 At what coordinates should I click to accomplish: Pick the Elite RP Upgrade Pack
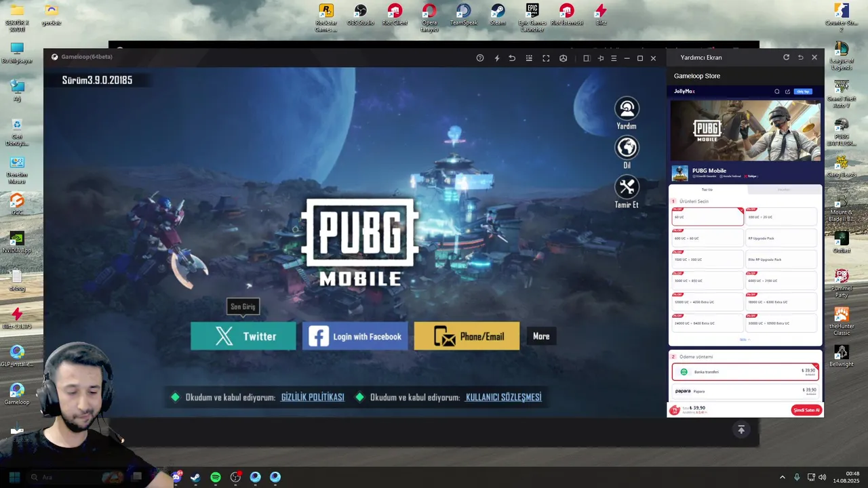[x=781, y=260]
